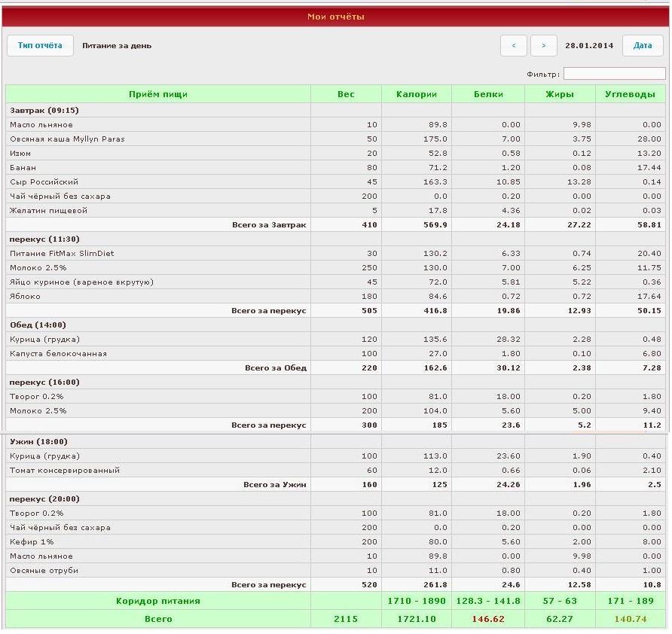
Task: Go to next day with > button
Action: (x=543, y=45)
